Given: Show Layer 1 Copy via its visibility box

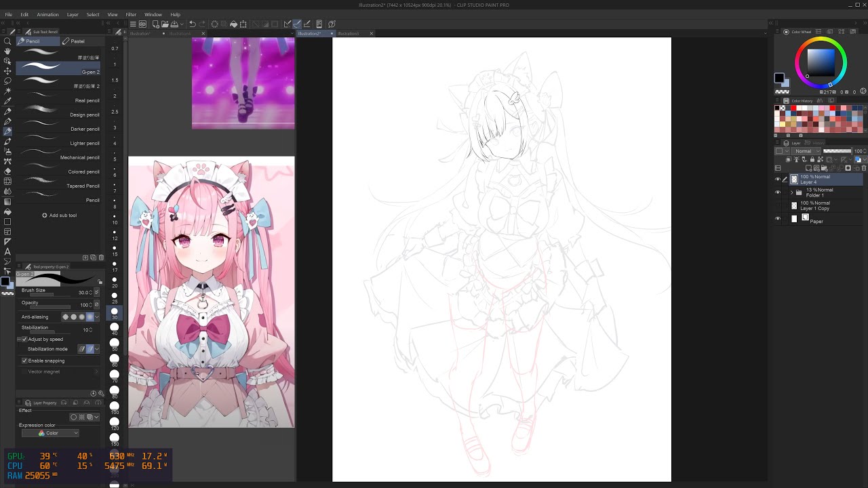Looking at the screenshot, I should 778,205.
